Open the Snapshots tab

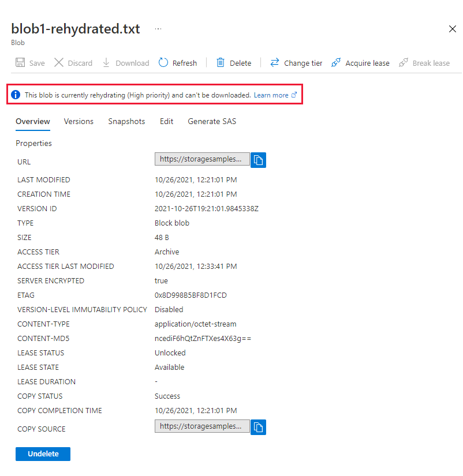(126, 121)
